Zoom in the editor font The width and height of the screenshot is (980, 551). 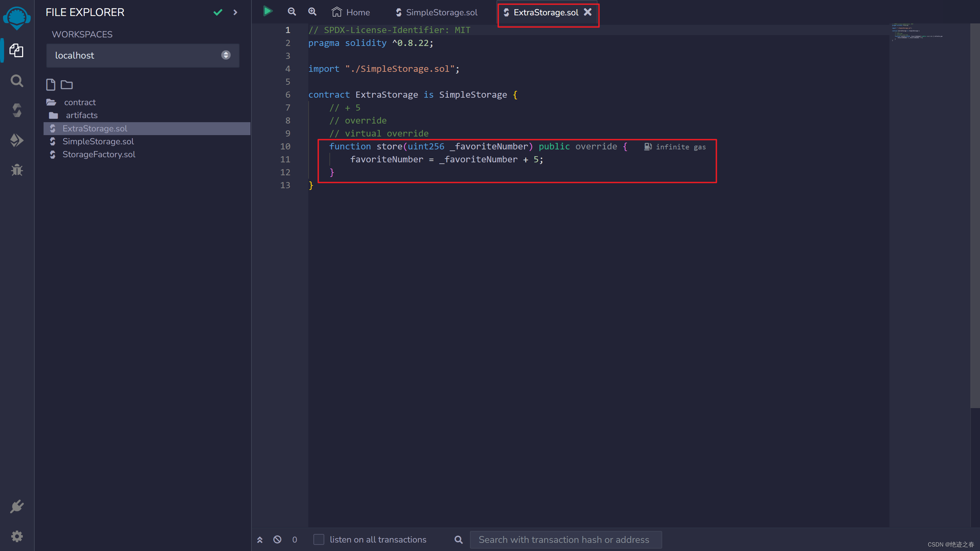pos(312,12)
